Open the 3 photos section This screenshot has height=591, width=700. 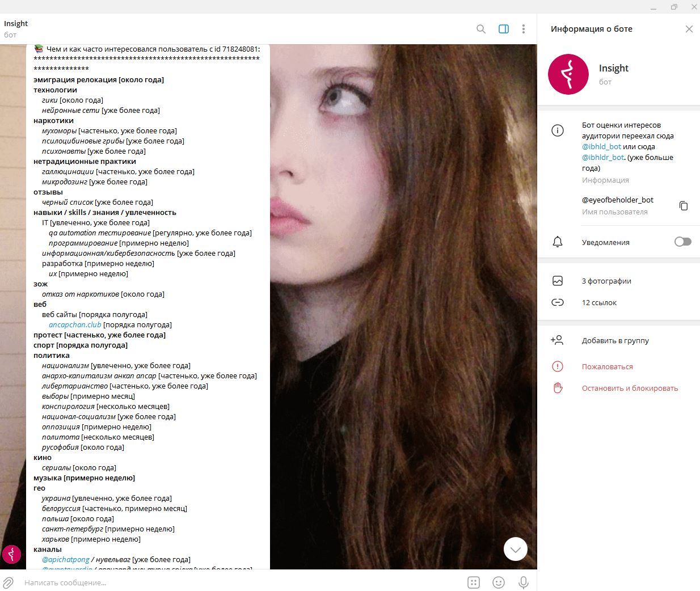(618, 281)
